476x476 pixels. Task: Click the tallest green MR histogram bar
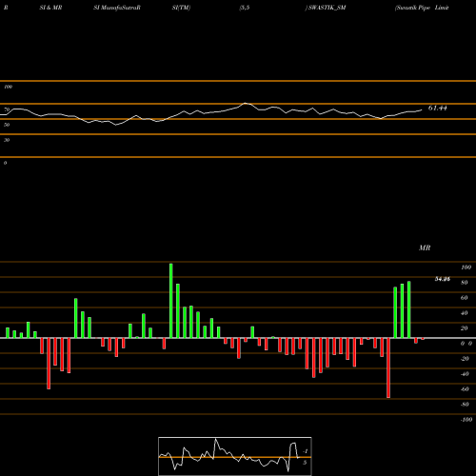(x=171, y=301)
